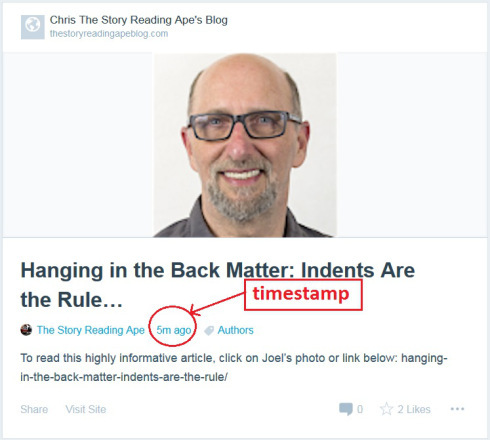
Task: Click the globe site icon beside blog name
Action: click(33, 27)
